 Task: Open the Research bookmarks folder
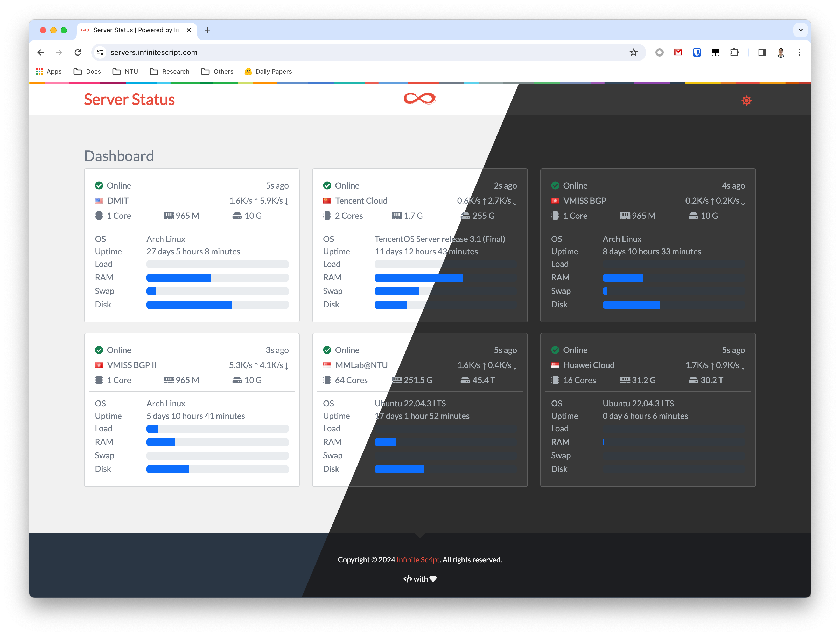click(169, 71)
